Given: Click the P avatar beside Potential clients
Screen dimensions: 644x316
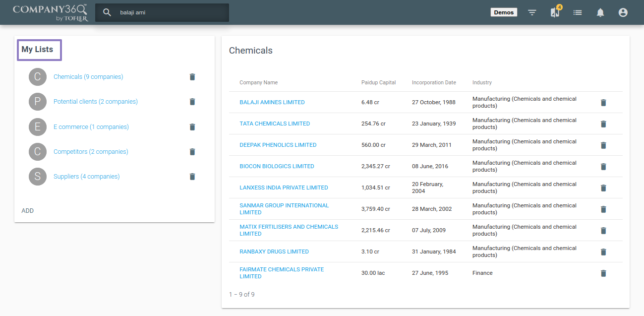Looking at the screenshot, I should click(x=38, y=102).
